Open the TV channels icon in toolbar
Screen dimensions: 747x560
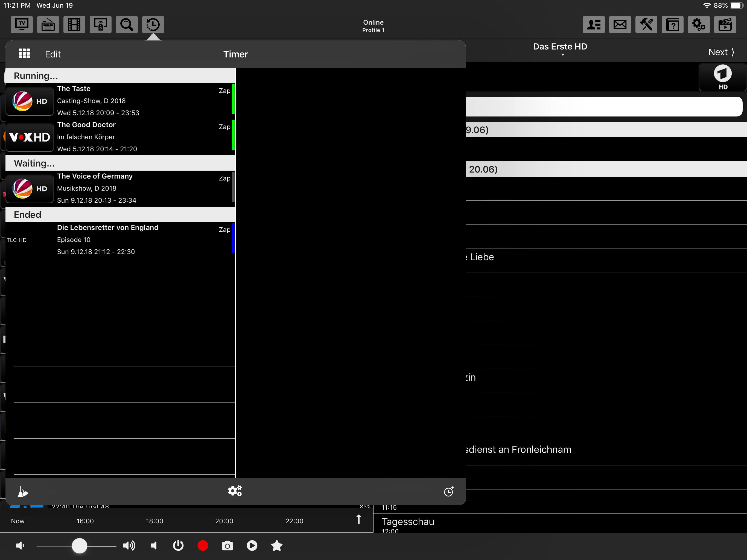22,24
